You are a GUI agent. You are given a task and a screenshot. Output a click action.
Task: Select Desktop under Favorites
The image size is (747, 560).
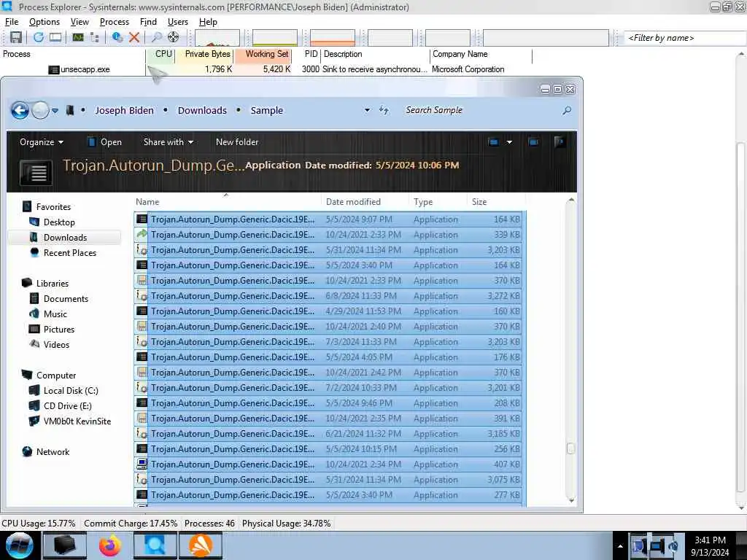coord(59,222)
